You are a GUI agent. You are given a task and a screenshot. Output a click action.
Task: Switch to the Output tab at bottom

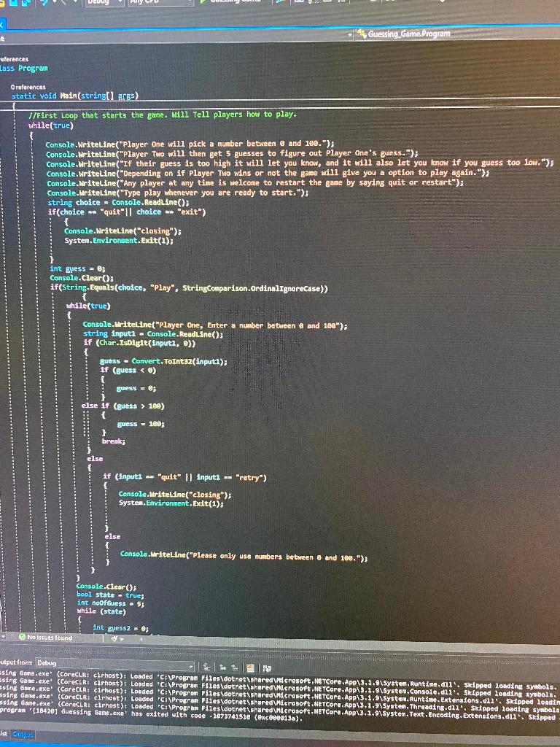(x=23, y=734)
